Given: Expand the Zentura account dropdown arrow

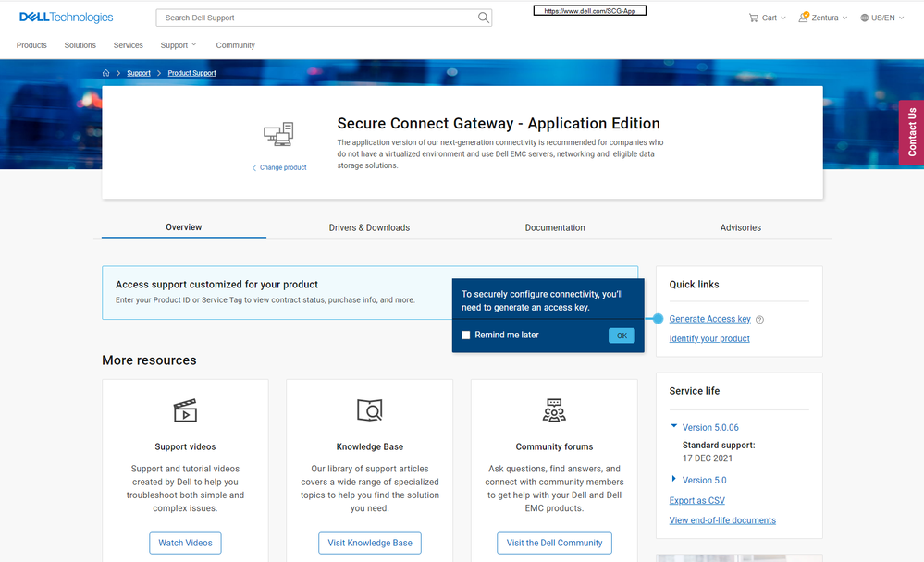Looking at the screenshot, I should tap(844, 18).
